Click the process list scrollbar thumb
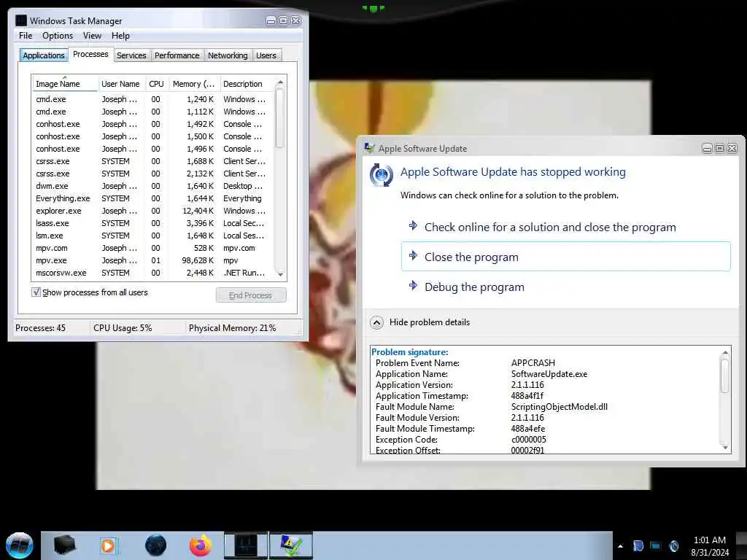This screenshot has width=747, height=560. point(280,118)
